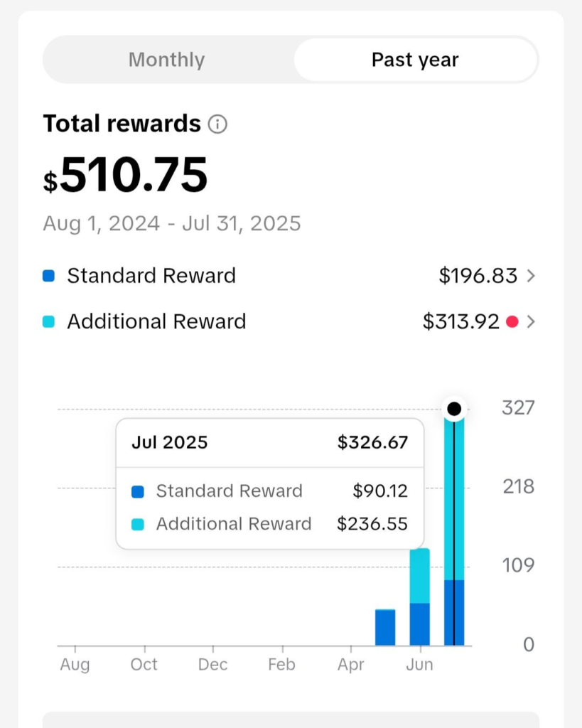Select the $313.92 Additional Reward amount
This screenshot has width=582, height=728.
460,322
